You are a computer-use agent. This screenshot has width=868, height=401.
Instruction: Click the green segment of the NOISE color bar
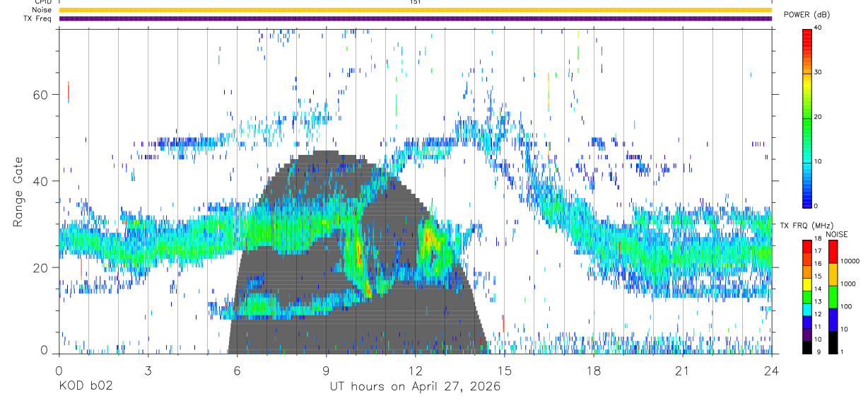point(832,297)
